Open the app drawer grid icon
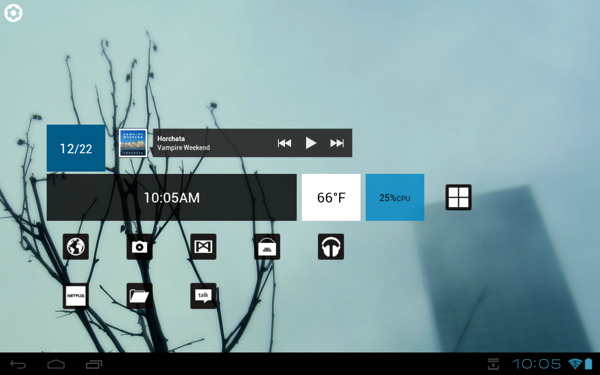The image size is (600, 375). coord(458,197)
